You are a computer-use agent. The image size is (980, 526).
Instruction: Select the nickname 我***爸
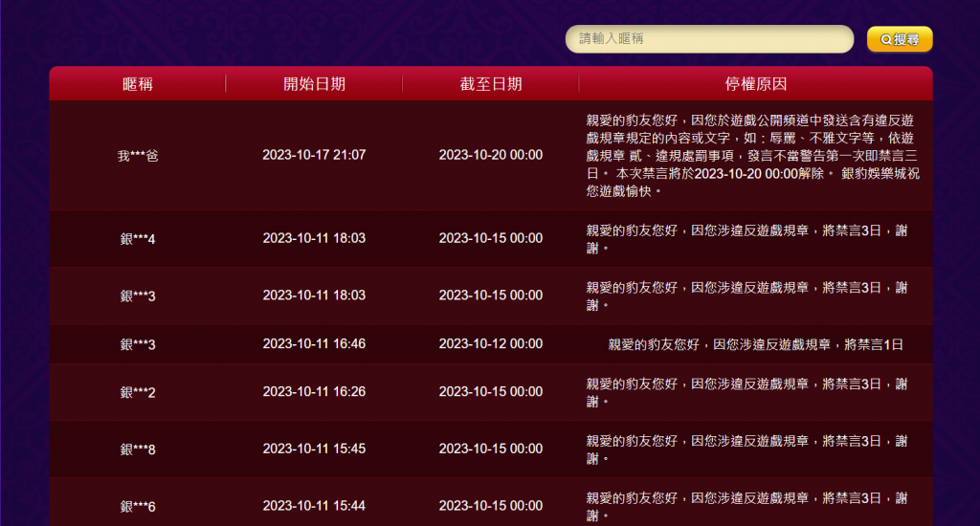tap(138, 156)
